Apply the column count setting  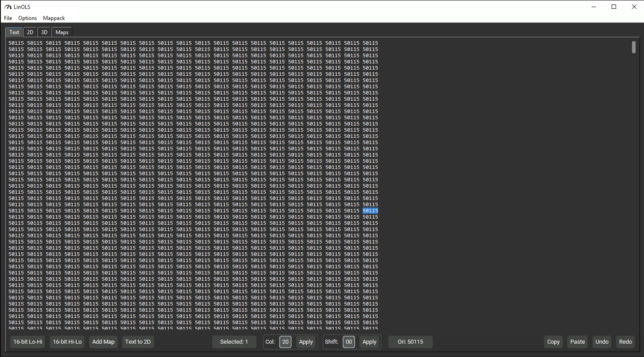click(306, 342)
